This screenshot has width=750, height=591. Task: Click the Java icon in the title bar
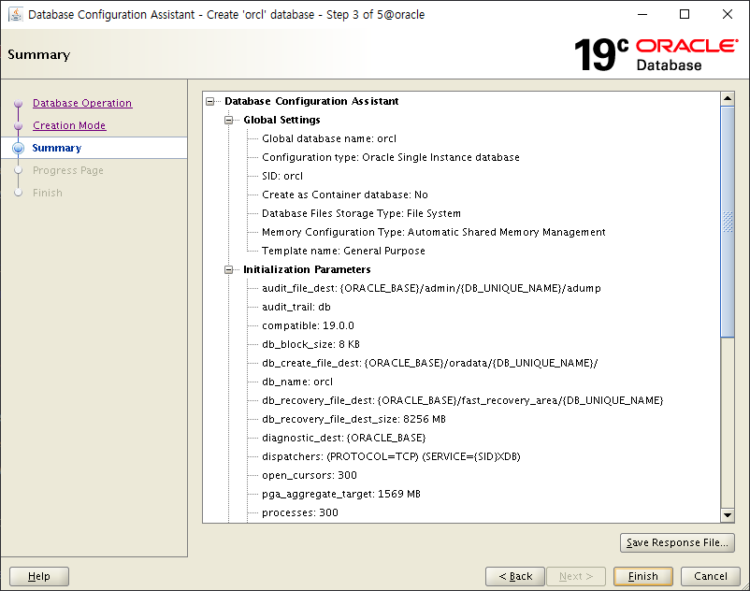(15, 15)
